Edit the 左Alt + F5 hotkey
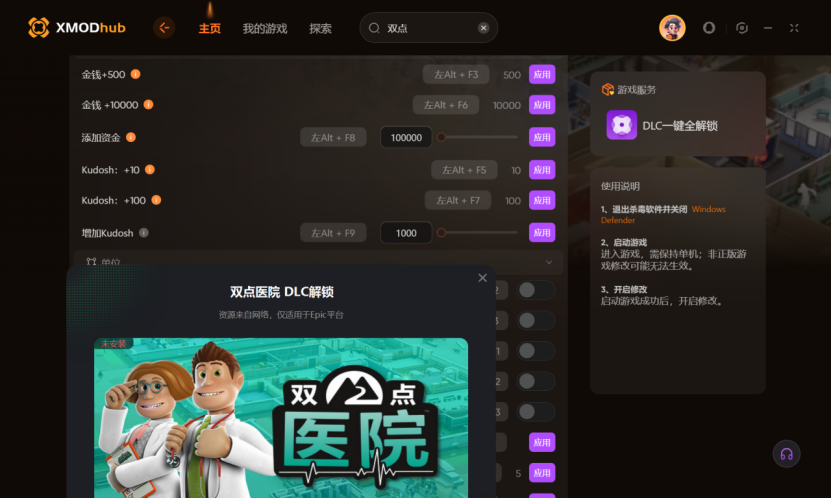The width and height of the screenshot is (831, 498). point(464,170)
